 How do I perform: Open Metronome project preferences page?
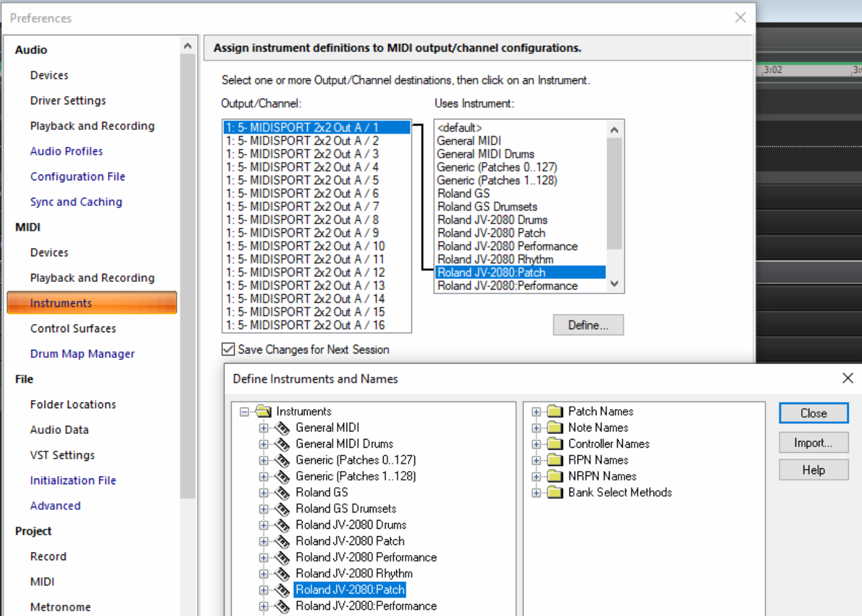60,607
